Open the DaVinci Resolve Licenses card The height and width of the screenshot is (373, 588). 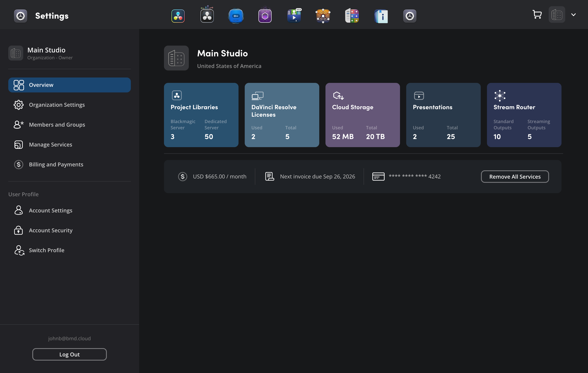[x=282, y=115]
